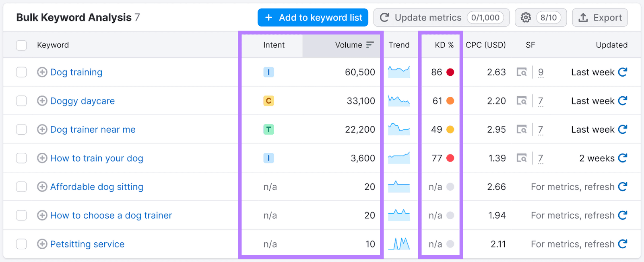Click yellow KD dot for Dog trainer near me
This screenshot has width=644, height=262.
pos(450,129)
